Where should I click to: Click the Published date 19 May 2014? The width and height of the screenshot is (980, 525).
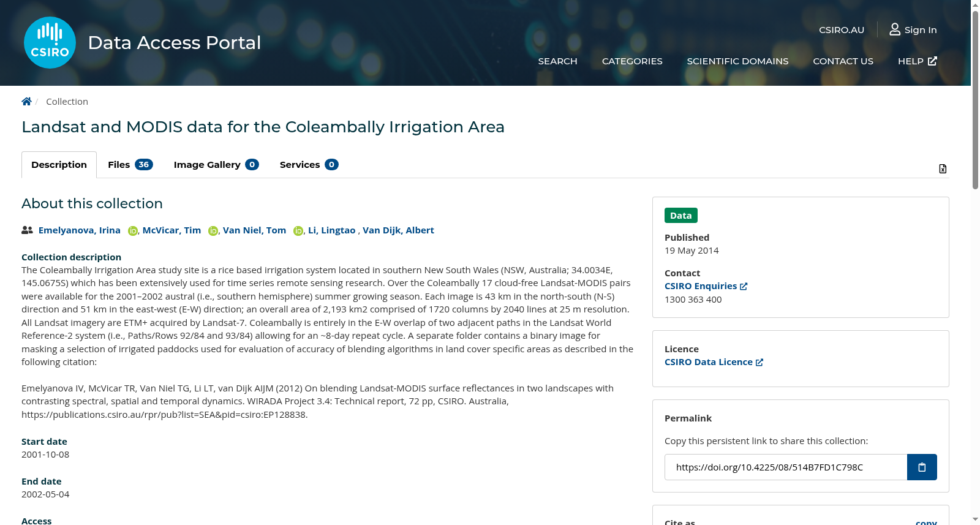click(x=692, y=251)
